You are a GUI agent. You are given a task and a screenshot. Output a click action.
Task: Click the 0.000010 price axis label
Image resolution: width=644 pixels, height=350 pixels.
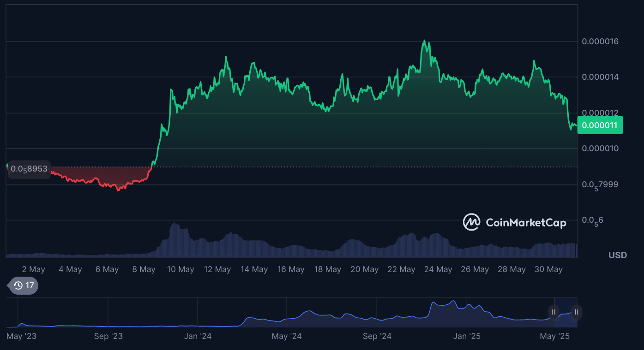pyautogui.click(x=600, y=148)
